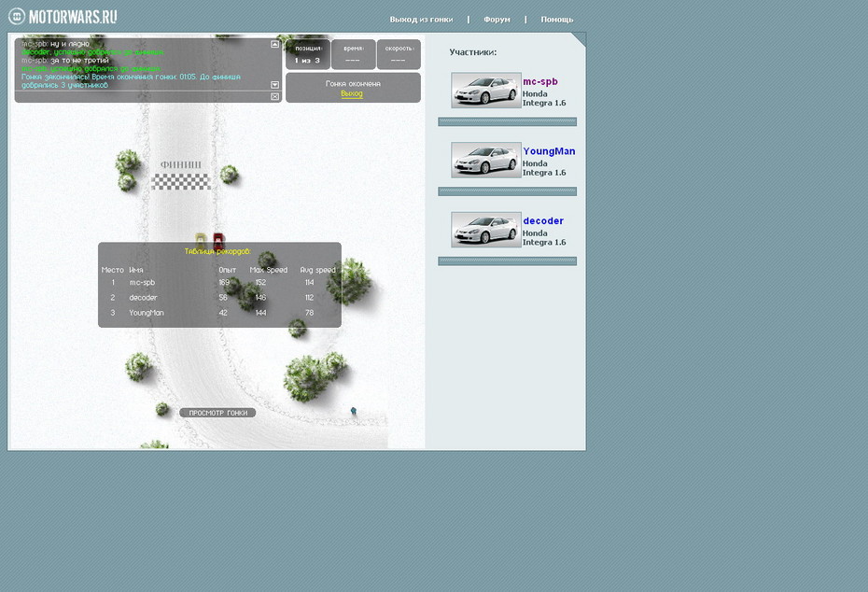868x592 pixels.
Task: Click the Место column header
Action: click(112, 270)
